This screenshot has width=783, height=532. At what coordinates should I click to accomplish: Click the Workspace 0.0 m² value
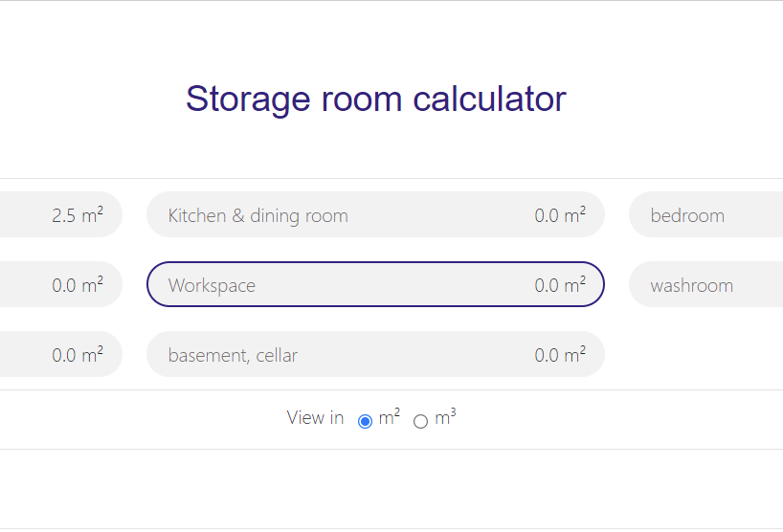[x=560, y=285]
